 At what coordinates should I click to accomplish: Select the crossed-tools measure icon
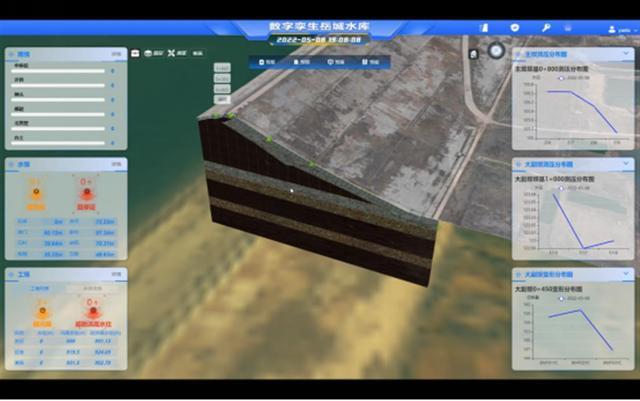[170, 52]
